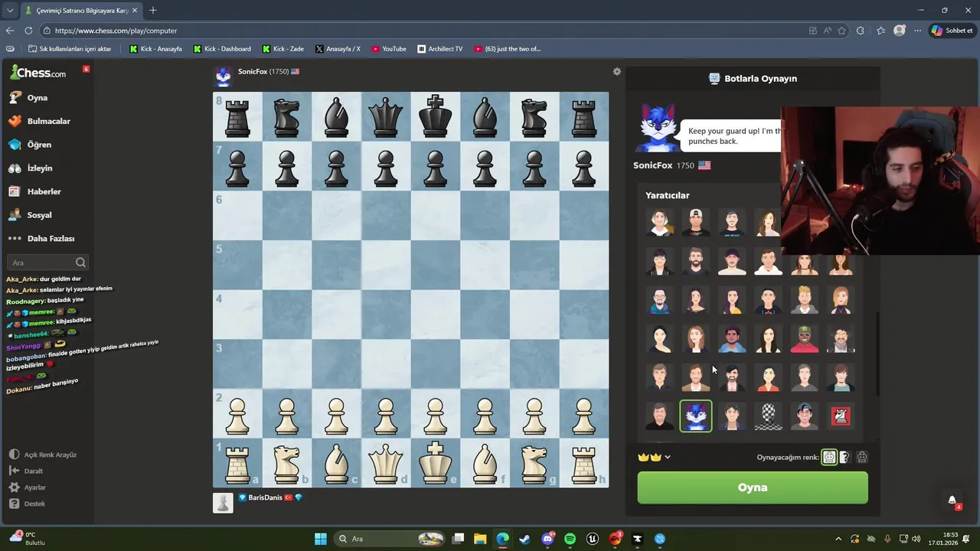980x551 pixels.
Task: Click BarisDanis player avatar below the board
Action: [223, 503]
